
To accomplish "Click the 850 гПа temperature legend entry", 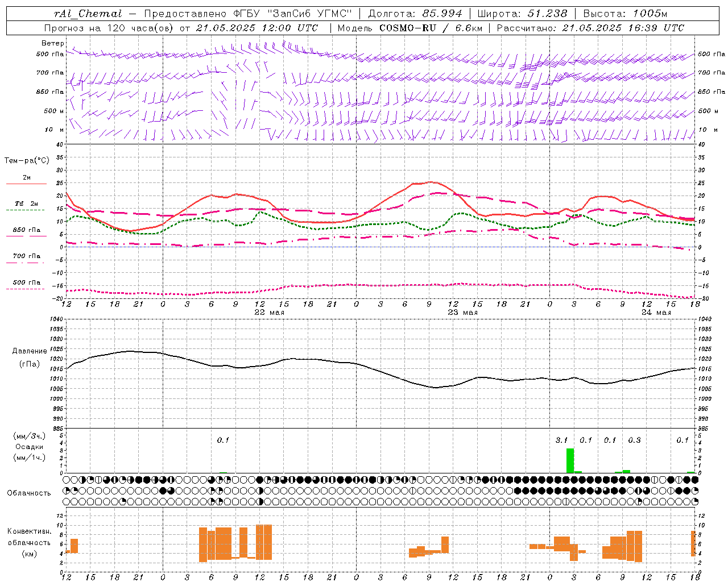I will click(x=27, y=230).
